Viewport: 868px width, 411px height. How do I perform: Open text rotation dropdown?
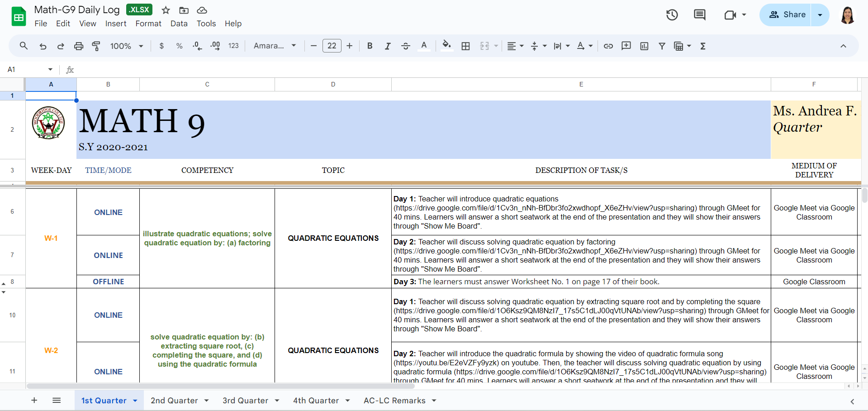coord(584,46)
